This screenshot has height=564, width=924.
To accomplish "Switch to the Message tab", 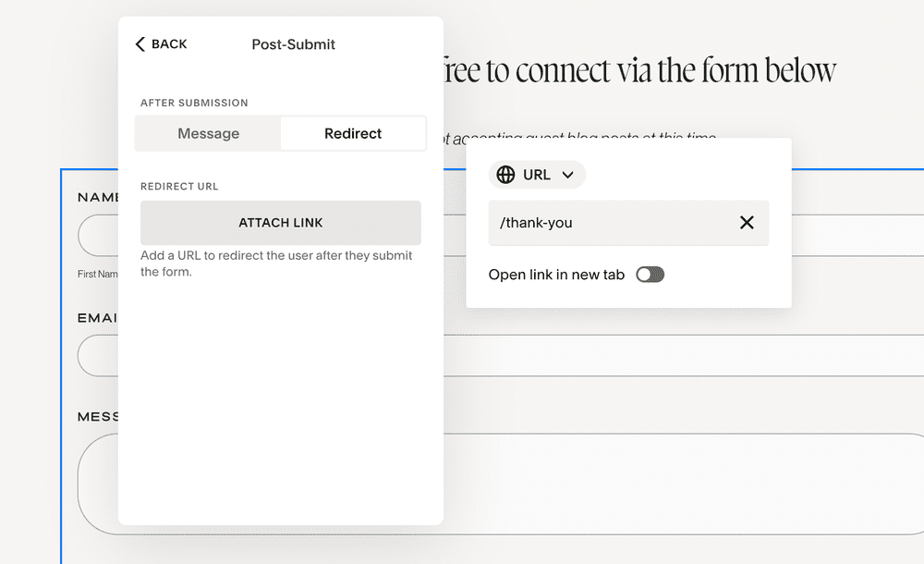I will point(208,132).
